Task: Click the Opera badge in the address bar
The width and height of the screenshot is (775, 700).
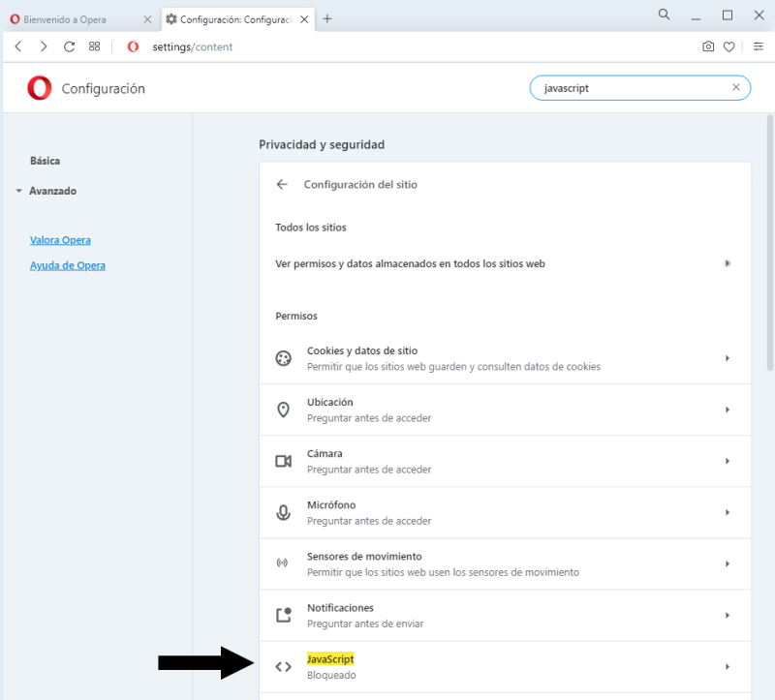Action: pos(132,46)
